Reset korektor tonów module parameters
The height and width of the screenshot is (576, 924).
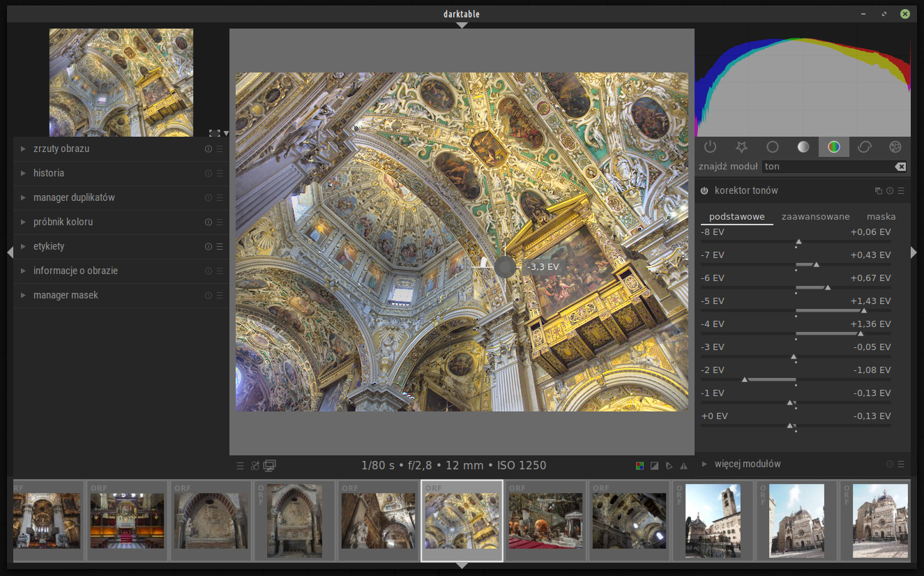pos(890,191)
